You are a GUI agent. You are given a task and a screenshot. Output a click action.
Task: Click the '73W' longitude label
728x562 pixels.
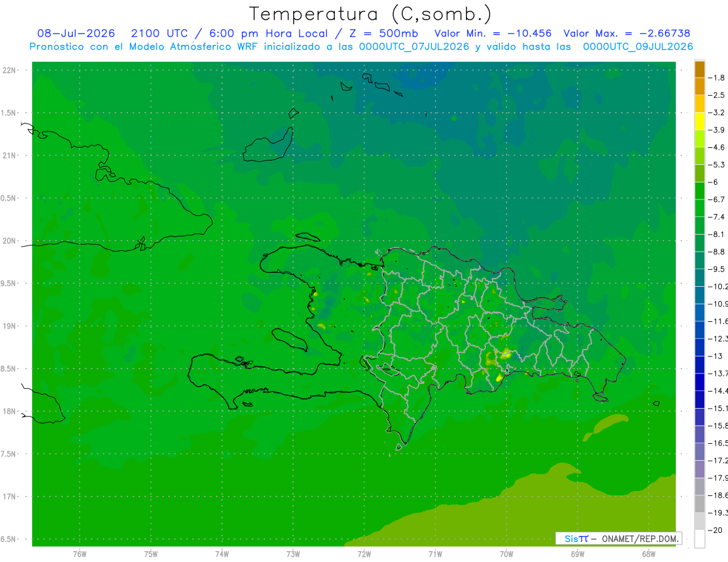point(293,554)
